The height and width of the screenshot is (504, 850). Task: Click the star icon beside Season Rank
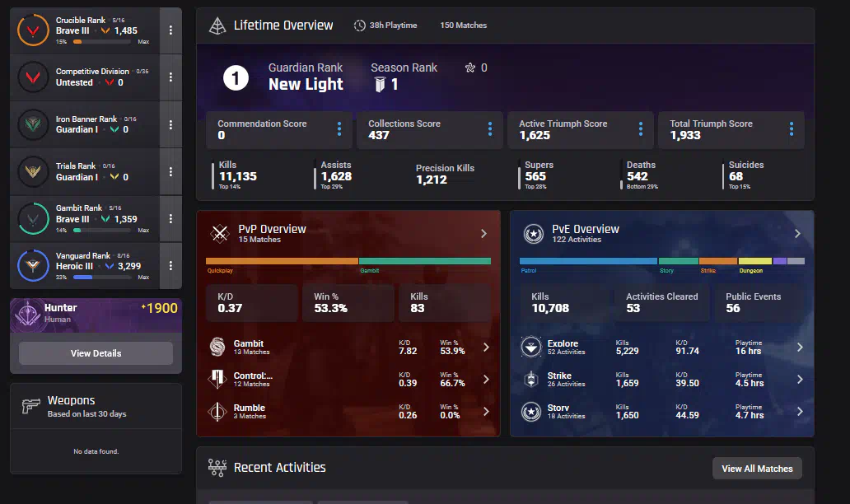tap(470, 68)
